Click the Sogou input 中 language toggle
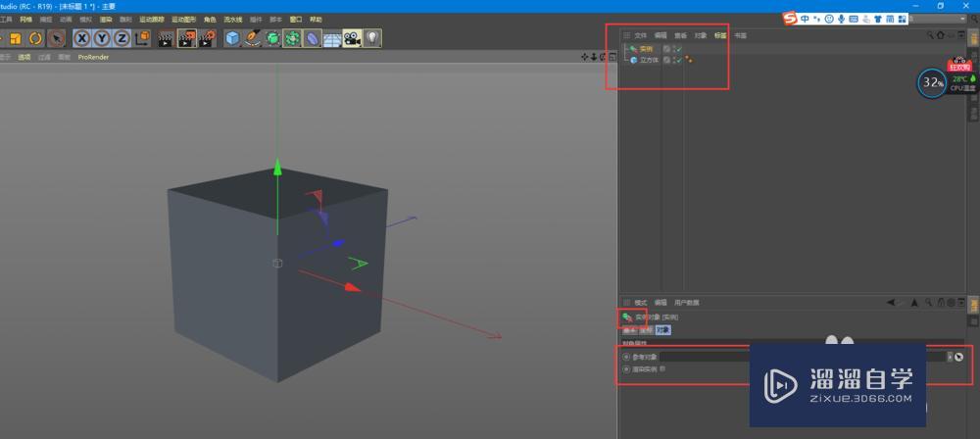980x439 pixels. tap(805, 19)
